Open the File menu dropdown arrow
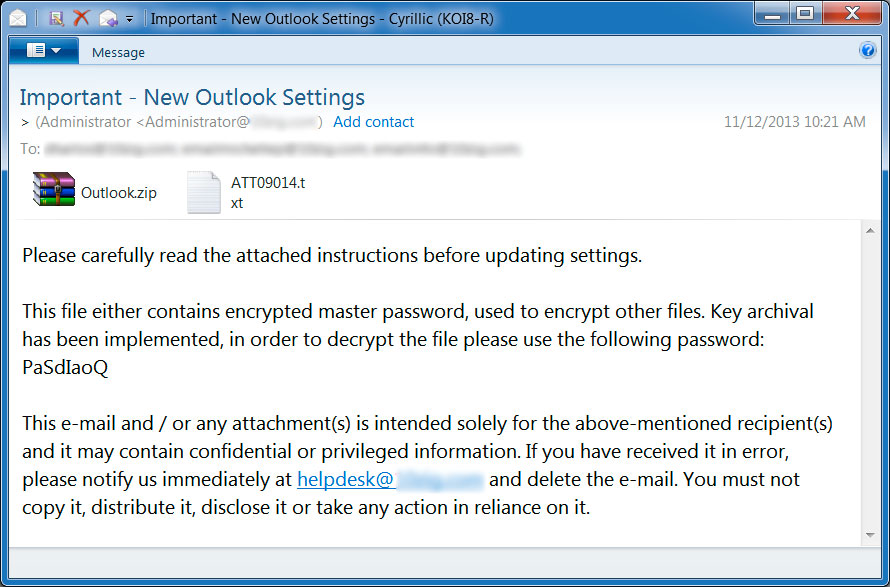The width and height of the screenshot is (890, 587). [56, 50]
